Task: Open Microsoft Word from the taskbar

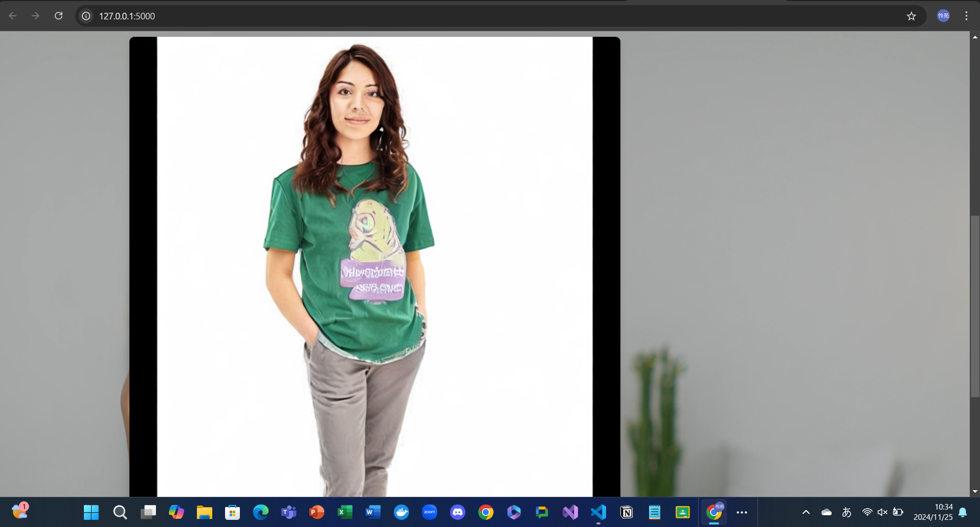Action: (x=373, y=512)
